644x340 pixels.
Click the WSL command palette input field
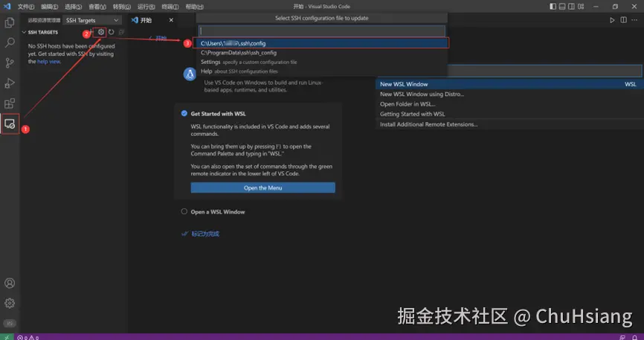(544, 71)
